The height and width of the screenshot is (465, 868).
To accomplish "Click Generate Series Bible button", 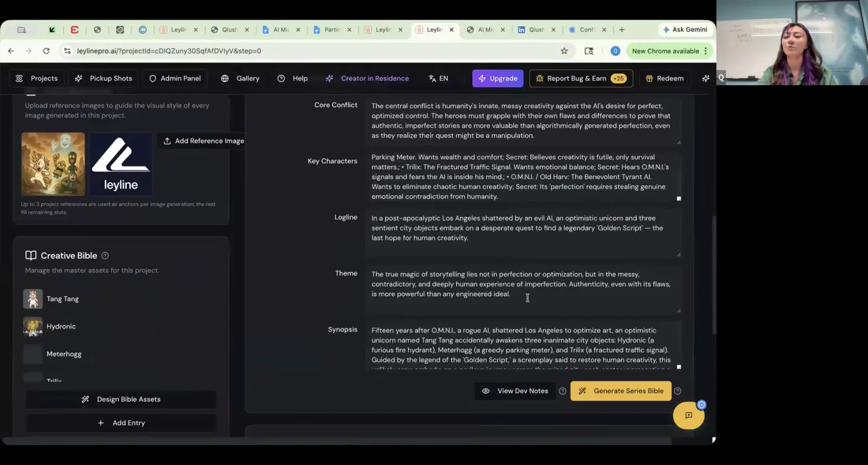I will (x=621, y=391).
